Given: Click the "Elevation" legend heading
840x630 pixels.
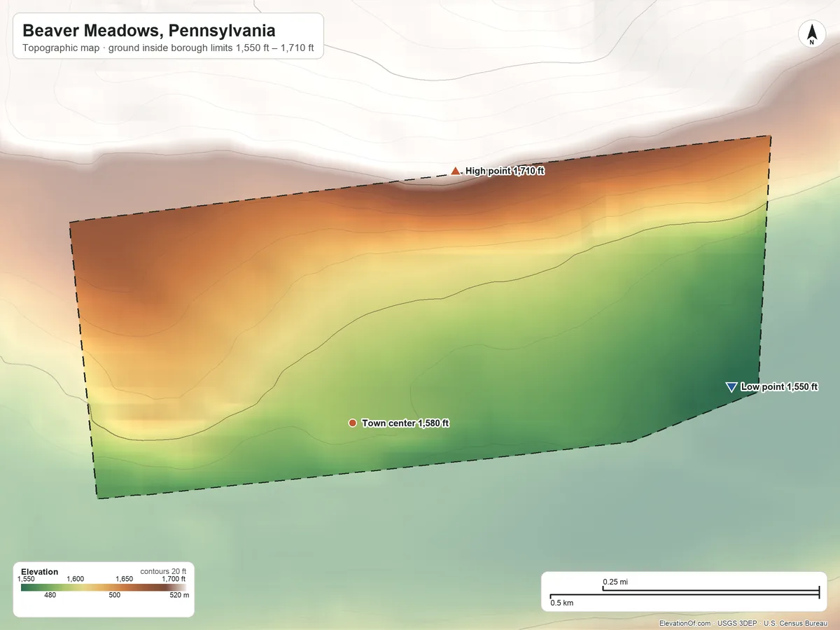Looking at the screenshot, I should 39,572.
